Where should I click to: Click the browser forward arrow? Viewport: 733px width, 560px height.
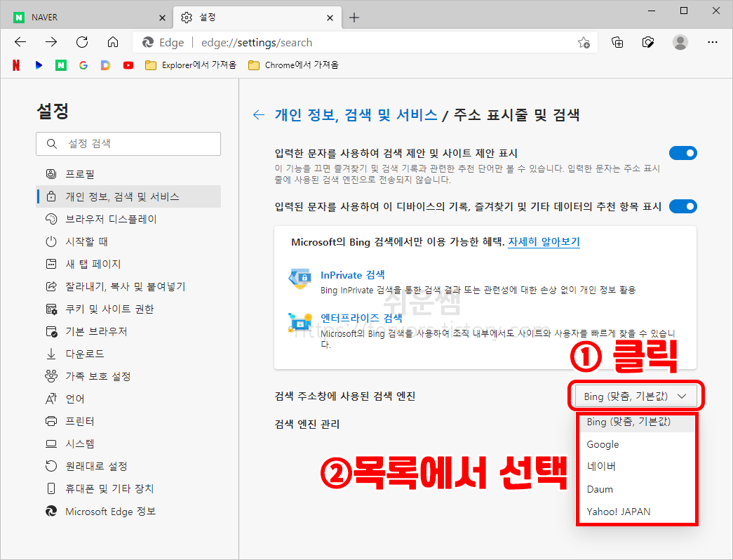pos(51,42)
